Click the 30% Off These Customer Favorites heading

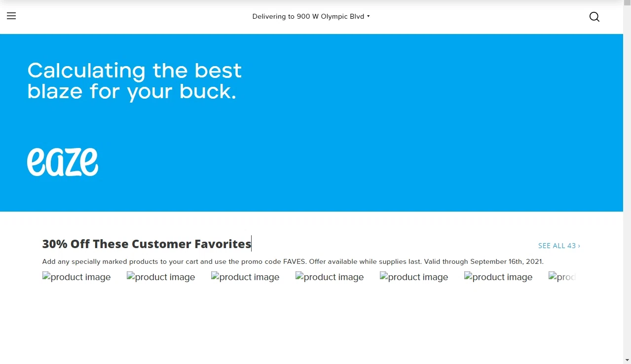coord(147,244)
